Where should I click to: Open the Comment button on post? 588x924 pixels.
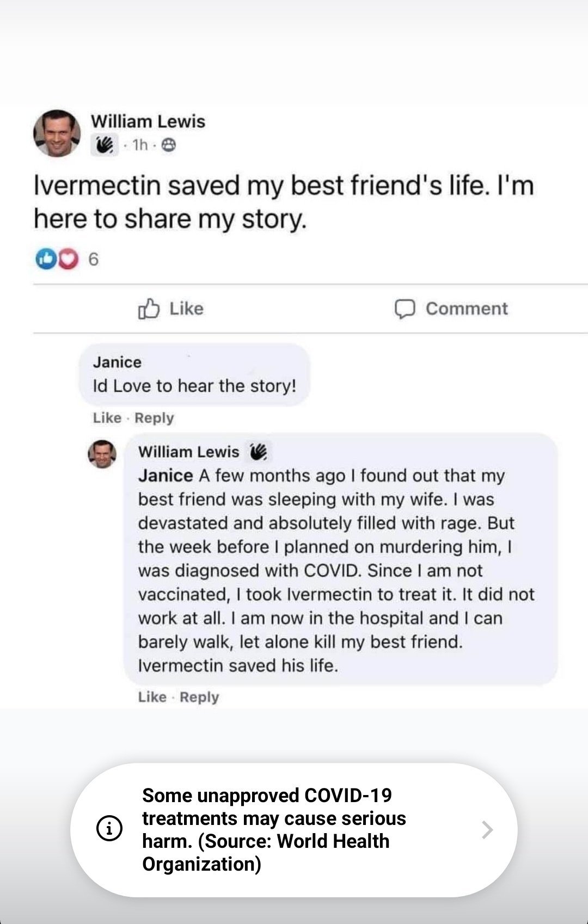(x=451, y=309)
